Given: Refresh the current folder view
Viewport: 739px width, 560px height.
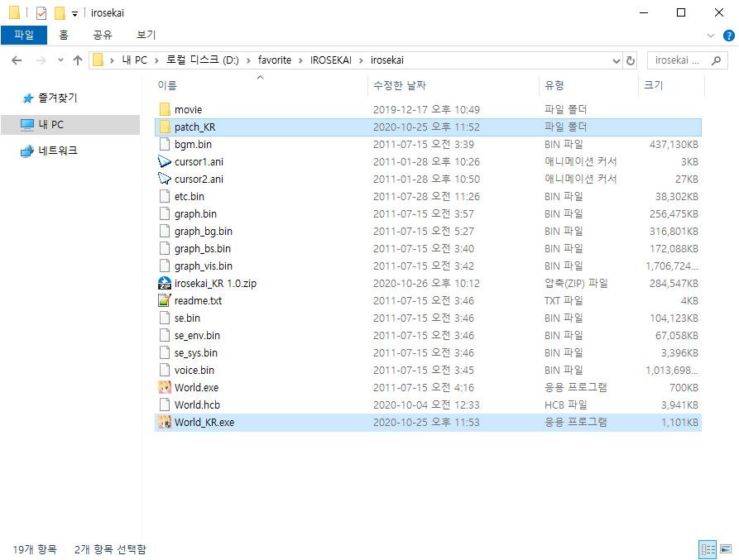Looking at the screenshot, I should [630, 60].
